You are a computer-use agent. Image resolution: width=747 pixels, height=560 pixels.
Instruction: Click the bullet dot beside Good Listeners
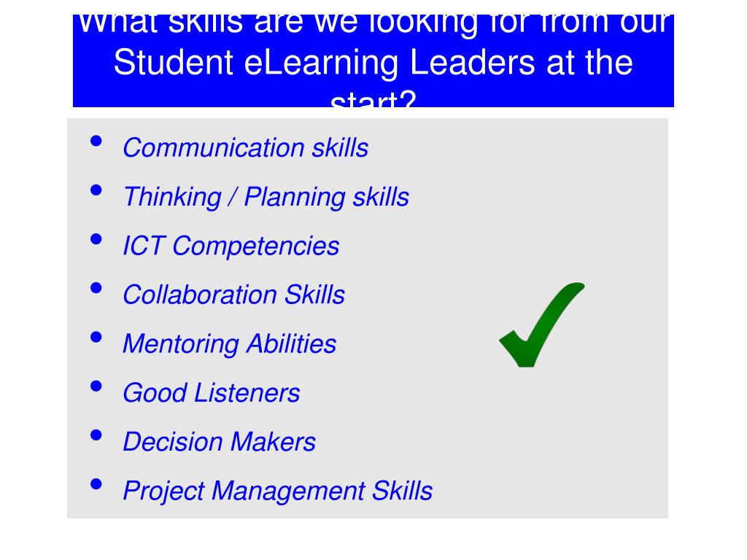[96, 386]
